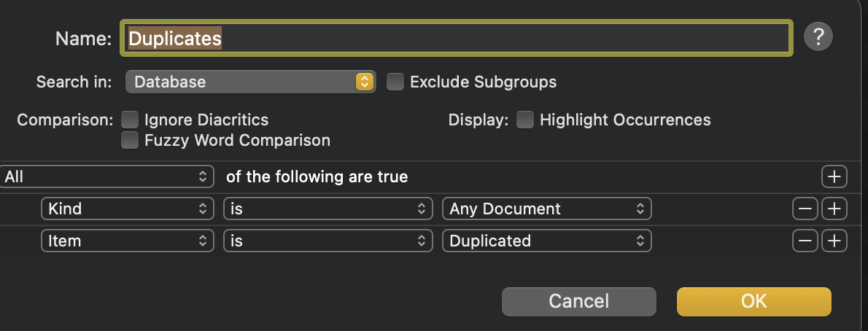Image resolution: width=868 pixels, height=331 pixels.
Task: Add a rule after the Kind row
Action: coord(834,209)
